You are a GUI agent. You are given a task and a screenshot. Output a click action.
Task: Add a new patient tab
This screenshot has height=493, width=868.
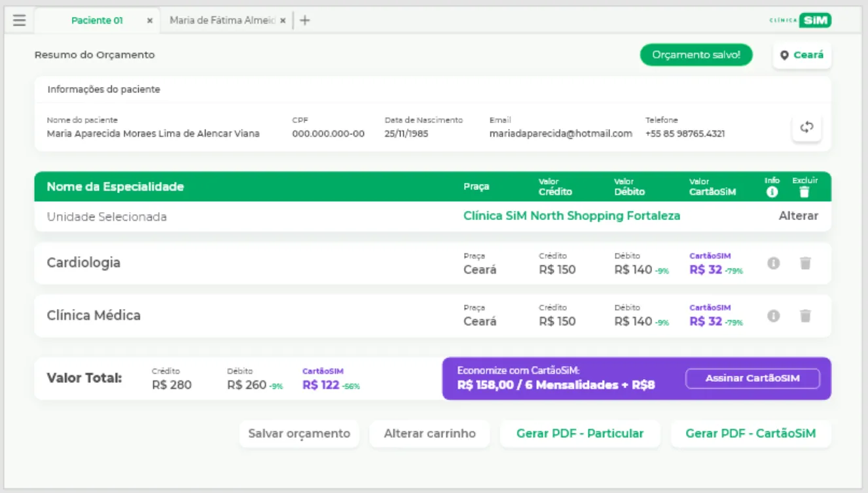click(305, 20)
